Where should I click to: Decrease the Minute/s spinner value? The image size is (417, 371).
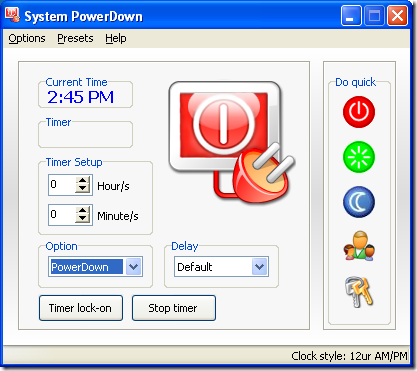(83, 219)
